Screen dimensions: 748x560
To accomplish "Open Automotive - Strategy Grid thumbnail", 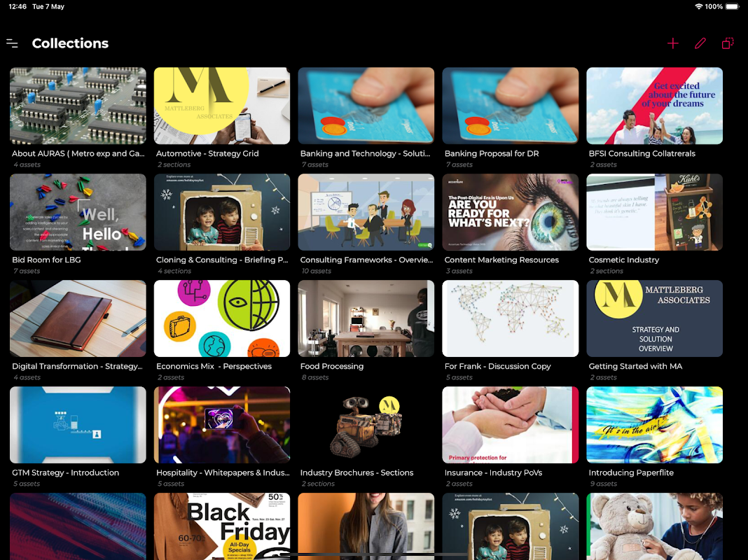I will pyautogui.click(x=222, y=106).
